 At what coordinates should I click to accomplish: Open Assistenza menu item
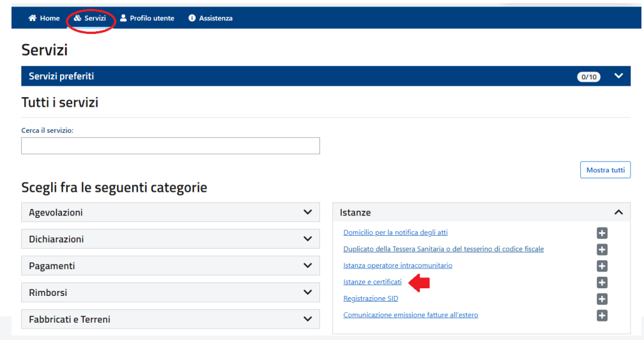[x=211, y=18]
